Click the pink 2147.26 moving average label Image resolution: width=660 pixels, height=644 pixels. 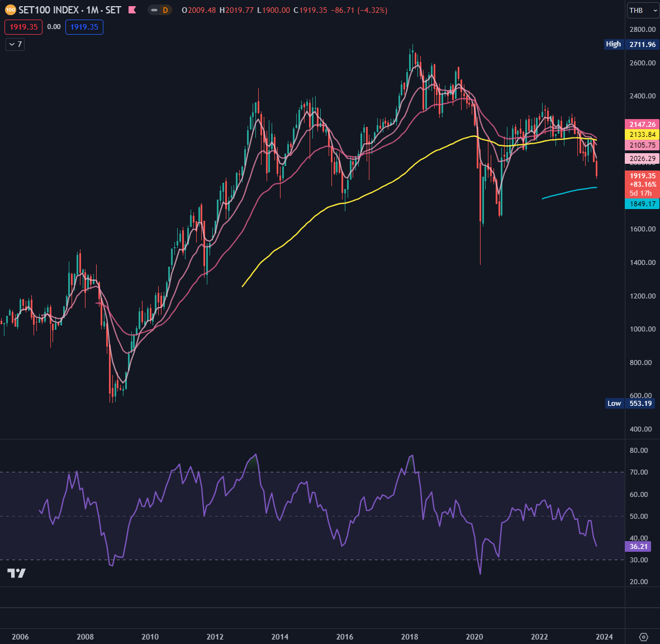tap(642, 124)
